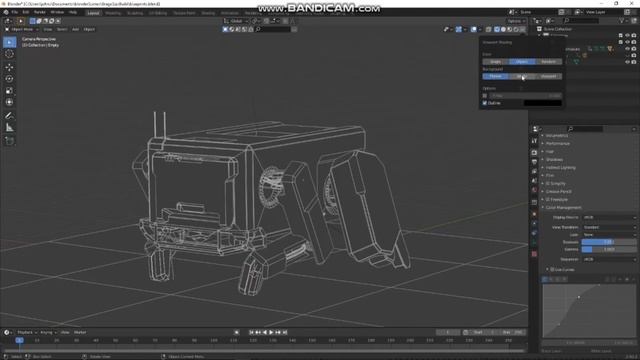Viewport: 640px width, 360px height.
Task: Select the Scale tool
Action: [9, 91]
